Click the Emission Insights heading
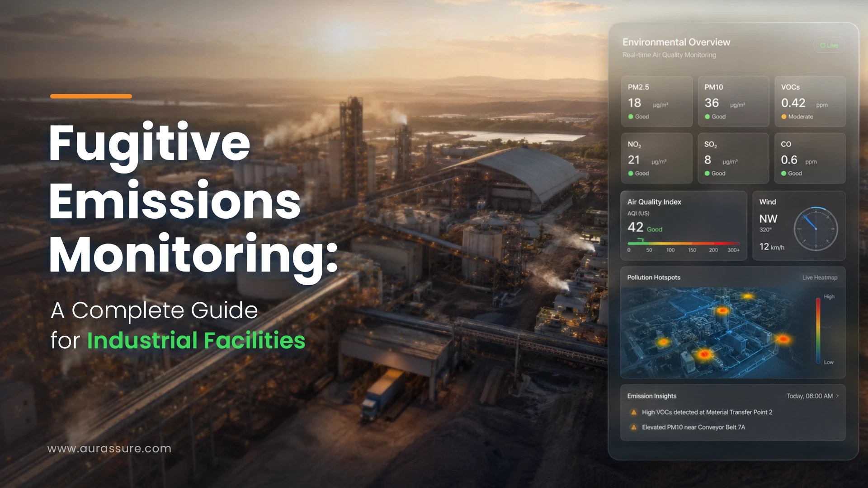Viewport: 868px width, 488px height. (x=652, y=396)
